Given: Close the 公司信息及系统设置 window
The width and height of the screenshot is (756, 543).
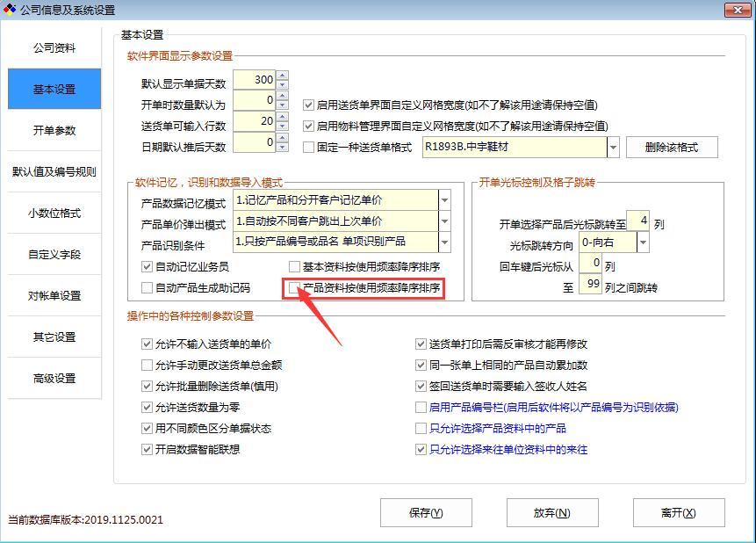Looking at the screenshot, I should [x=738, y=10].
